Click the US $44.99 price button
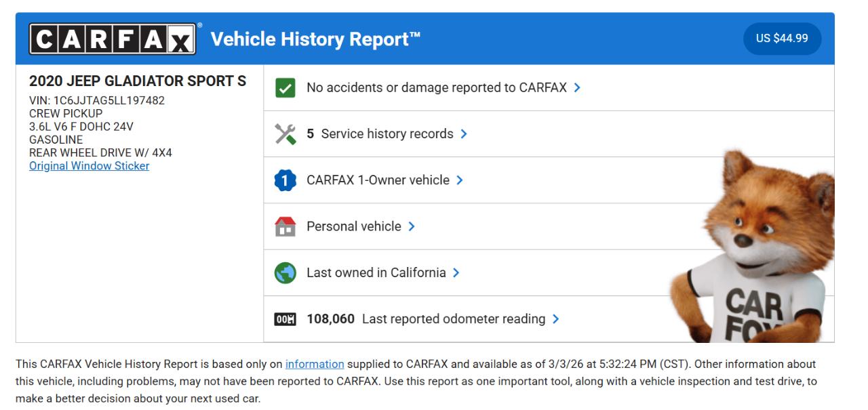Image resolution: width=868 pixels, height=410 pixels. point(782,39)
